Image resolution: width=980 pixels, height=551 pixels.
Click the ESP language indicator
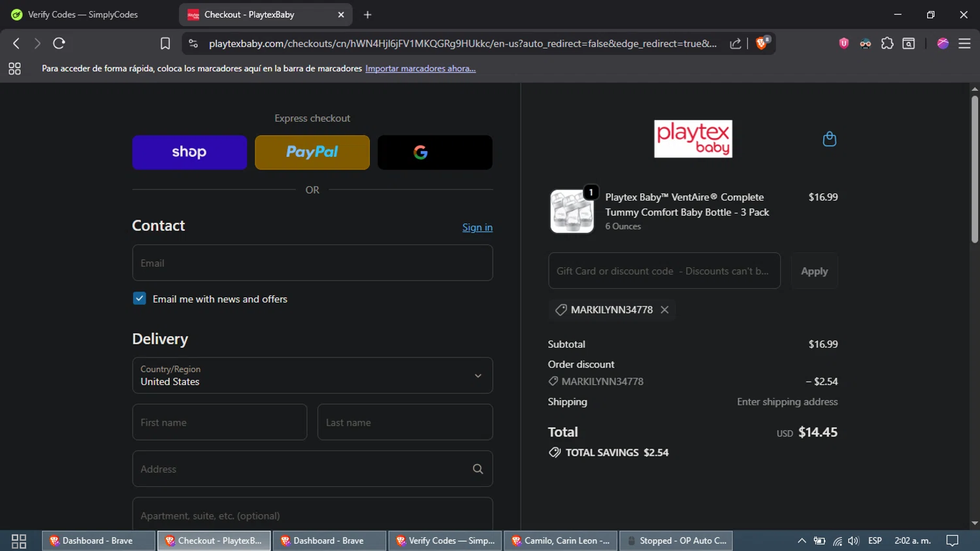(875, 541)
